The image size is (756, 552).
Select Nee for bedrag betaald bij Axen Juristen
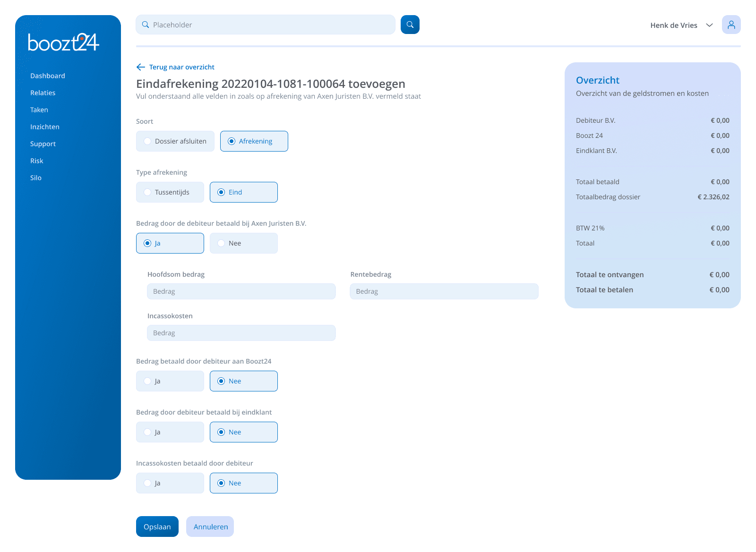click(243, 243)
